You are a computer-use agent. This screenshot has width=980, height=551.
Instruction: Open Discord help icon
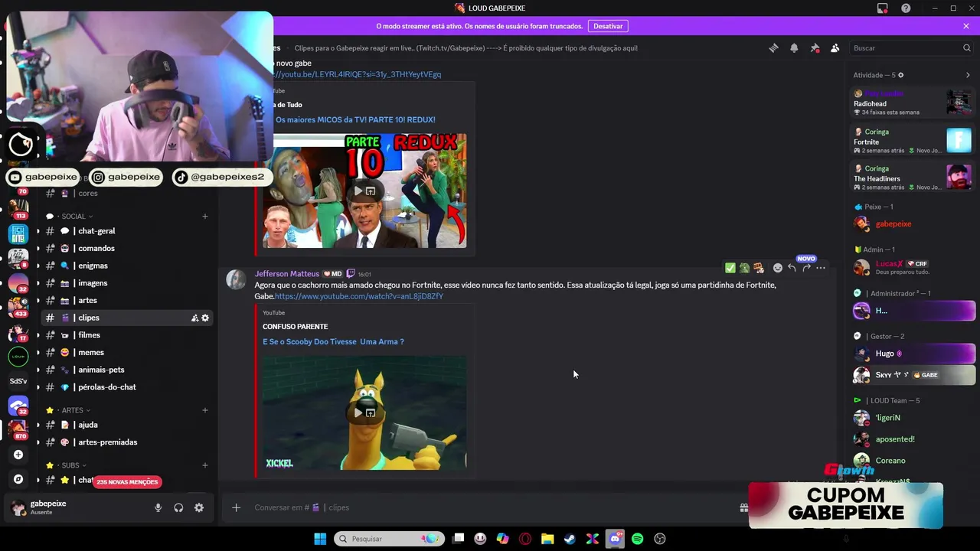coord(906,8)
